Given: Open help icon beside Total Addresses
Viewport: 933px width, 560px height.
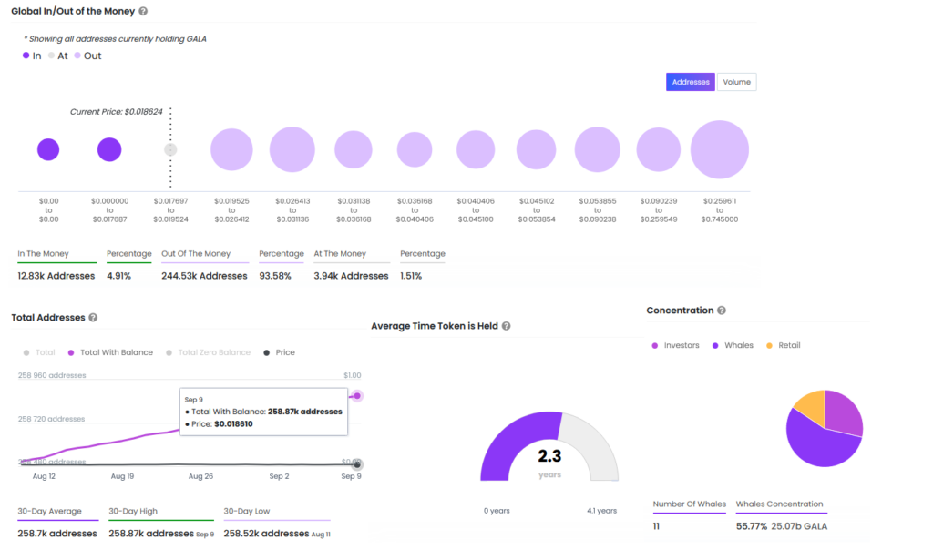Looking at the screenshot, I should point(93,318).
